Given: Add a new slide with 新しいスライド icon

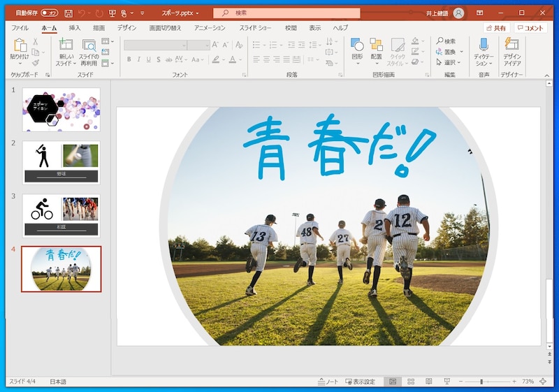Looking at the screenshot, I should (66, 52).
